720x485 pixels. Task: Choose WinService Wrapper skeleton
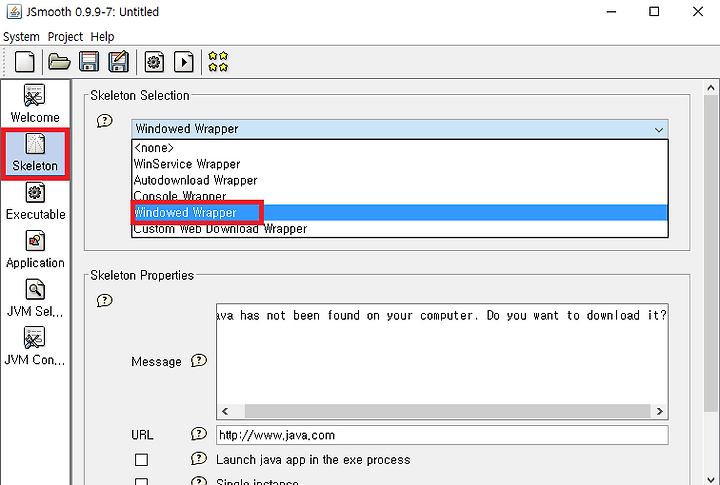click(x=399, y=164)
